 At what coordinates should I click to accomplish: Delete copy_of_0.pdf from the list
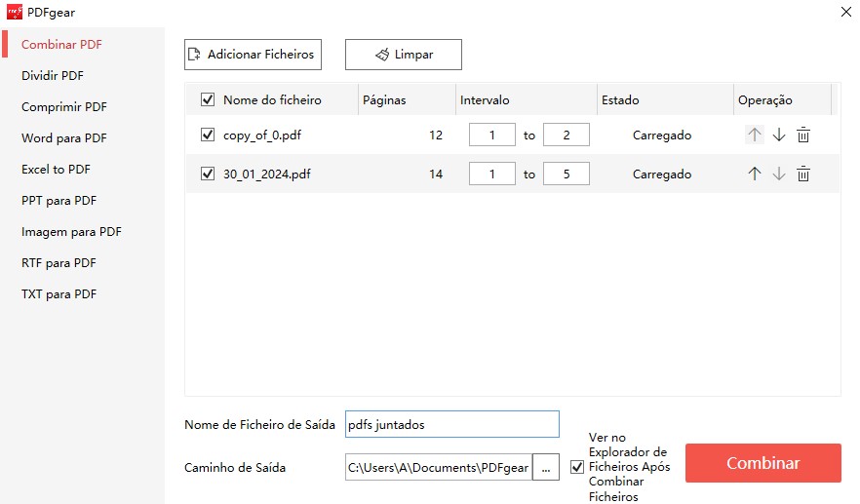803,135
